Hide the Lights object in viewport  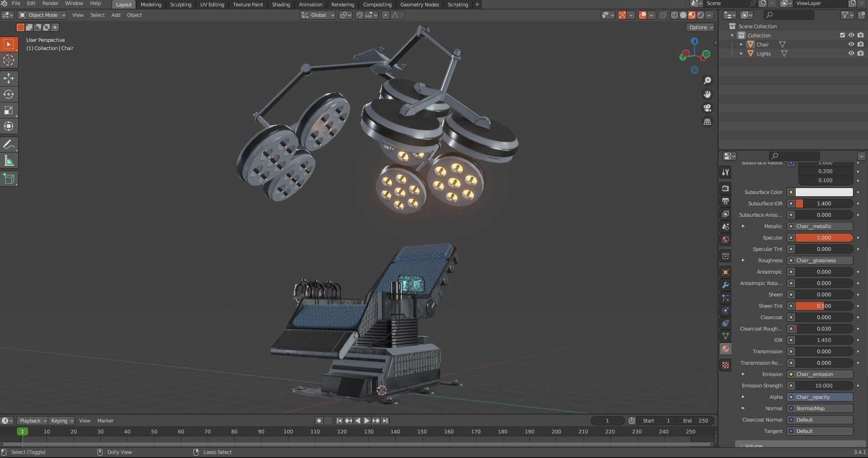coord(851,54)
